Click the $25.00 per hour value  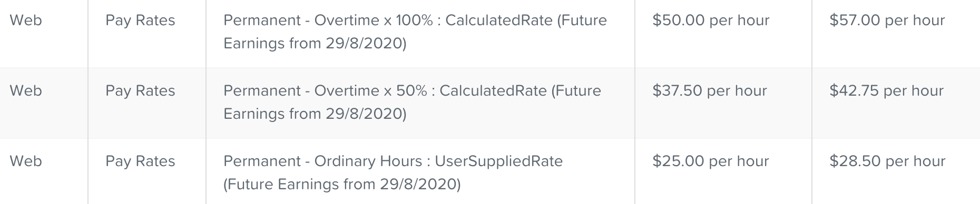click(x=711, y=161)
